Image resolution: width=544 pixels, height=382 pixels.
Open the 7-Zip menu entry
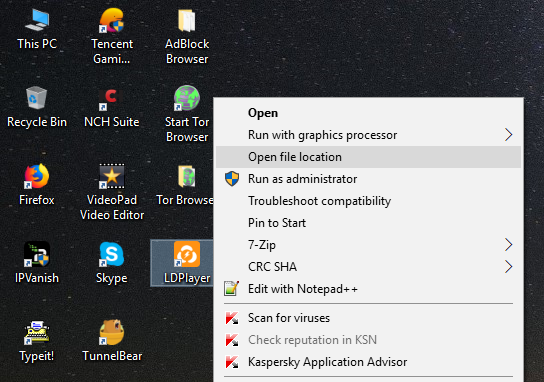point(368,245)
